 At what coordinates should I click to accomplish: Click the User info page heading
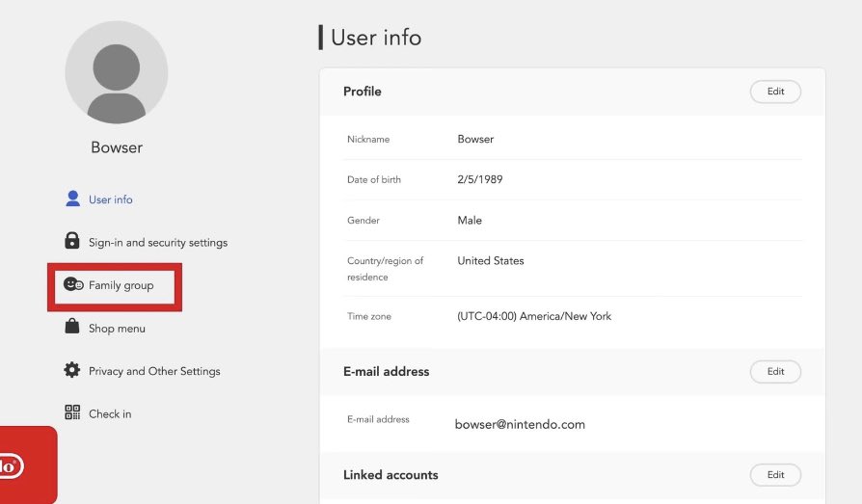[x=376, y=38]
